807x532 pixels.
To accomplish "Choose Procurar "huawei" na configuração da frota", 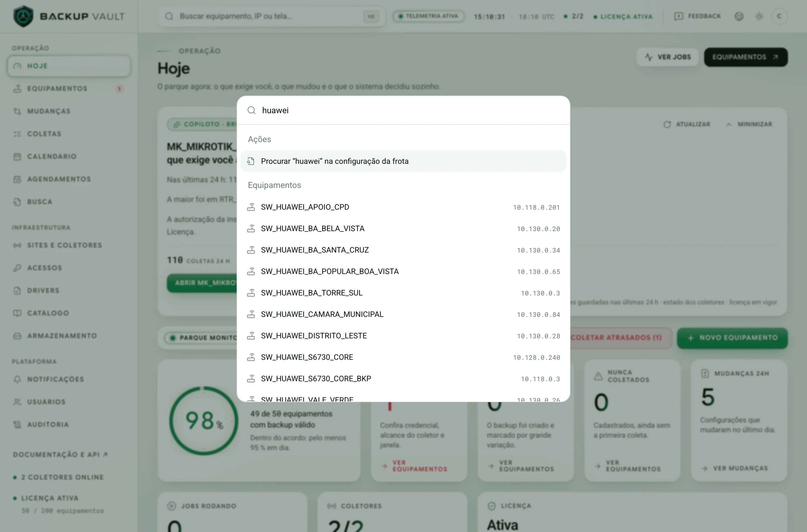I will pyautogui.click(x=403, y=161).
